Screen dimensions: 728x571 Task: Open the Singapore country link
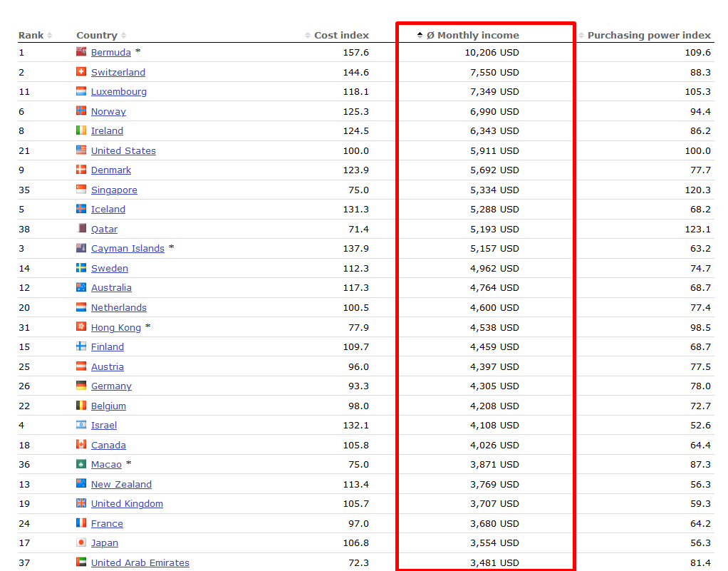pos(114,190)
